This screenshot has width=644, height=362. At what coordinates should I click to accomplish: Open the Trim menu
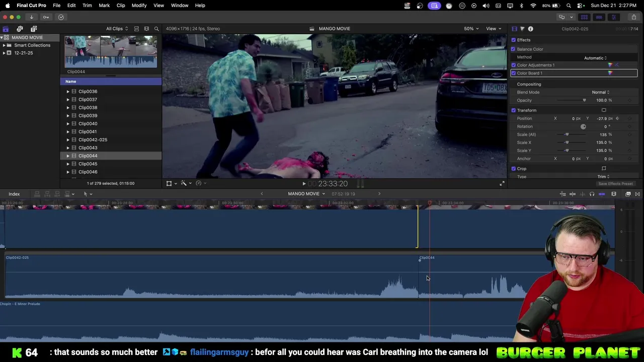pos(87,6)
